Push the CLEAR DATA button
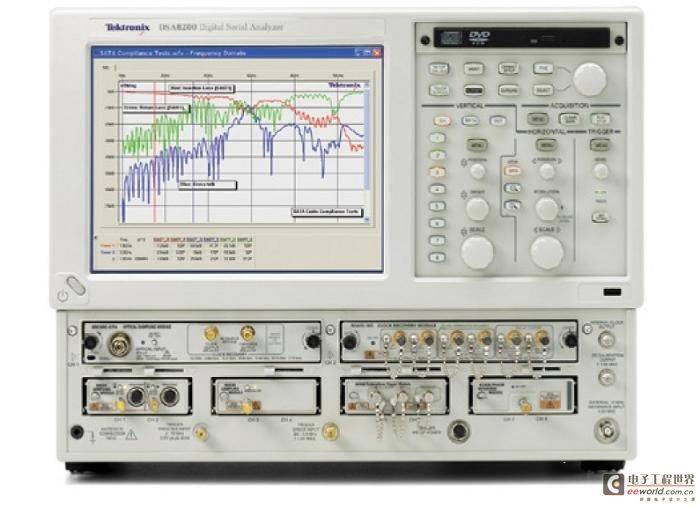 click(569, 119)
